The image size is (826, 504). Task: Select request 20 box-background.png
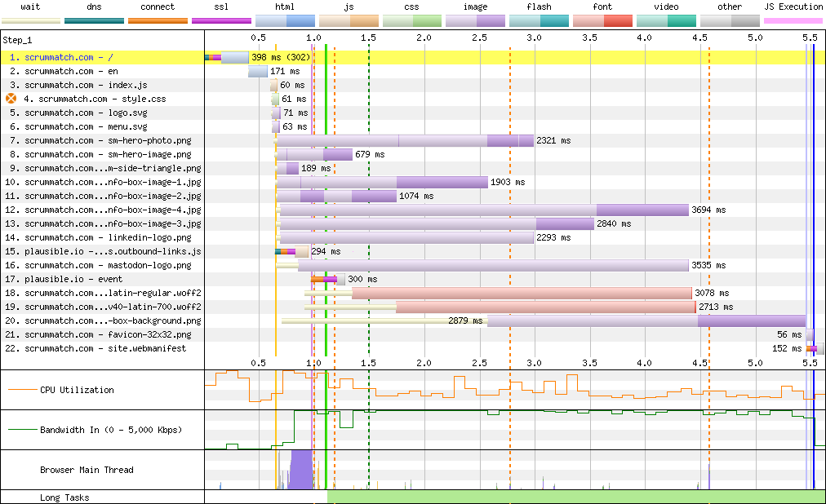tap(103, 321)
